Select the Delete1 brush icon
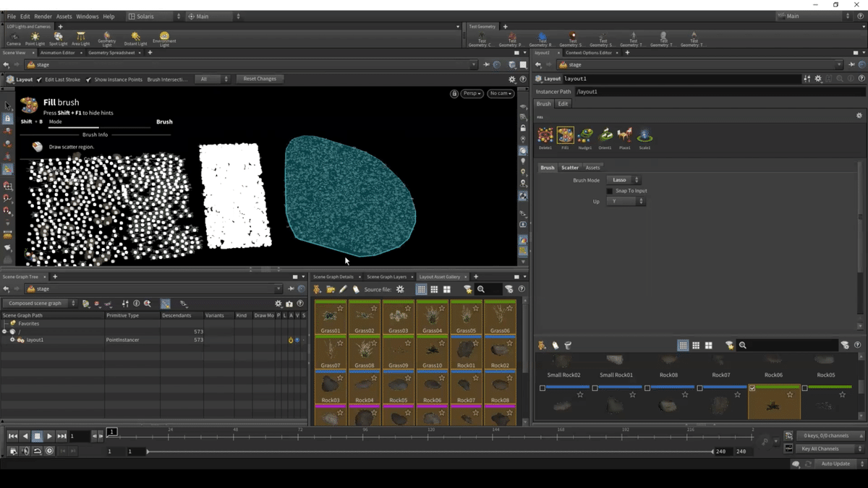The width and height of the screenshot is (868, 488). click(x=545, y=135)
